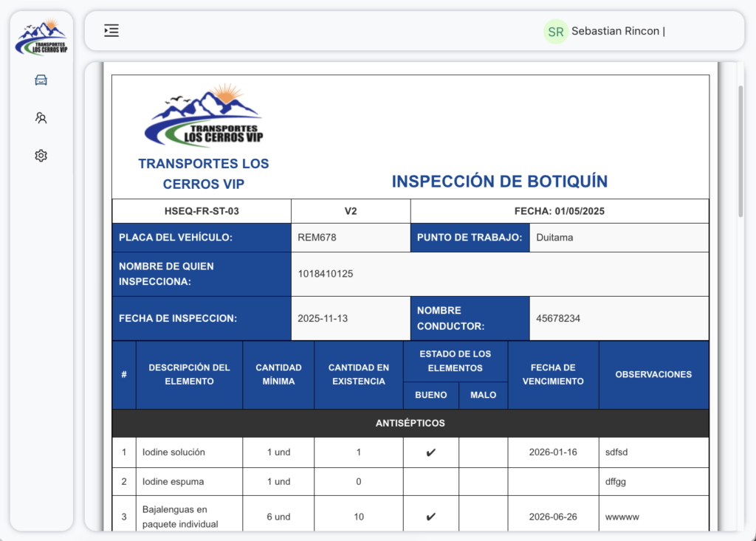
Task: Open the users section in sidebar
Action: click(41, 118)
